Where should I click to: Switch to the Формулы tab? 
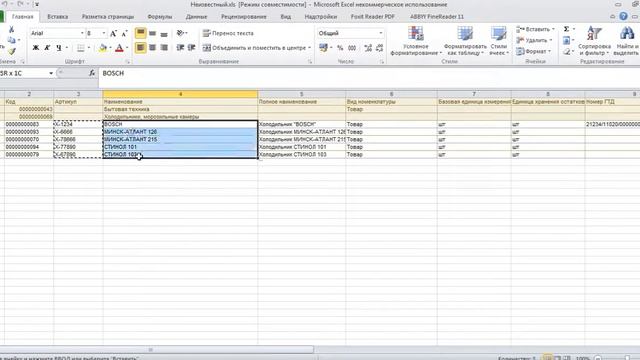[160, 17]
